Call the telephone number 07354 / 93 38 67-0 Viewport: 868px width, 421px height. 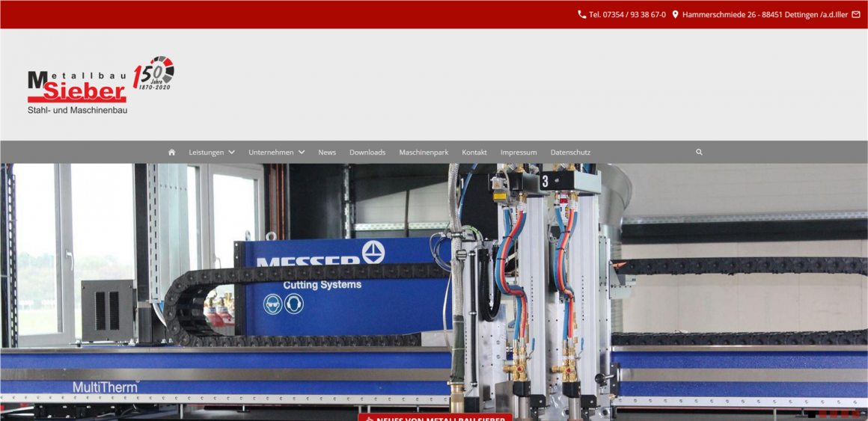click(627, 14)
